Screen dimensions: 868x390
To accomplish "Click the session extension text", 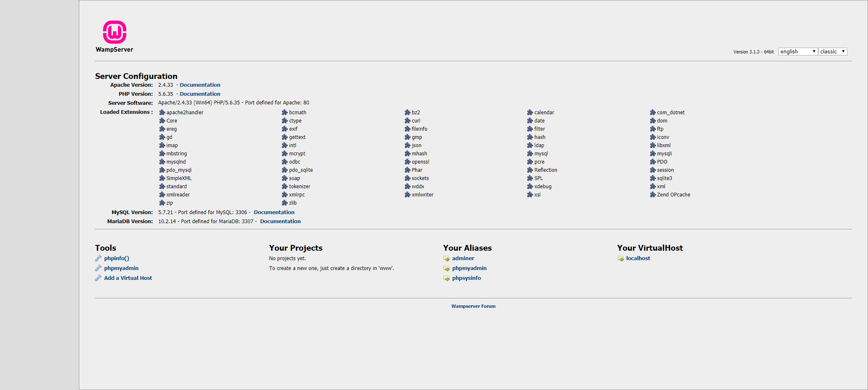I will tap(665, 170).
